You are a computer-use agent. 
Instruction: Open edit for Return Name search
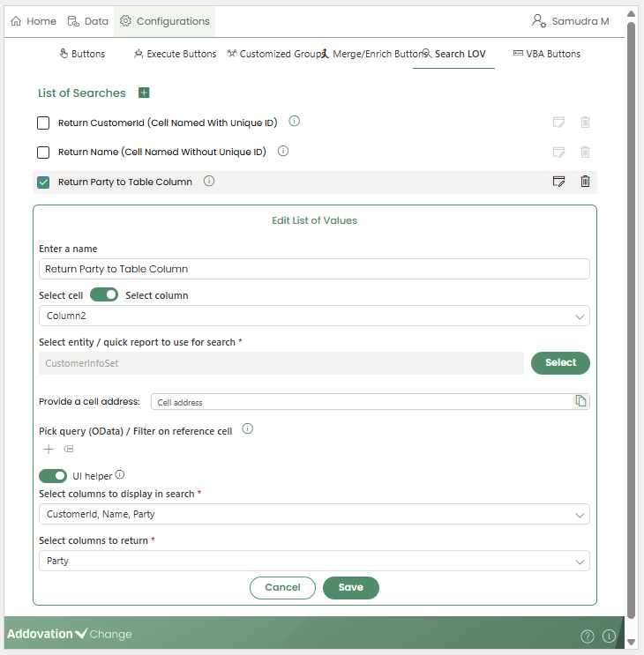558,152
